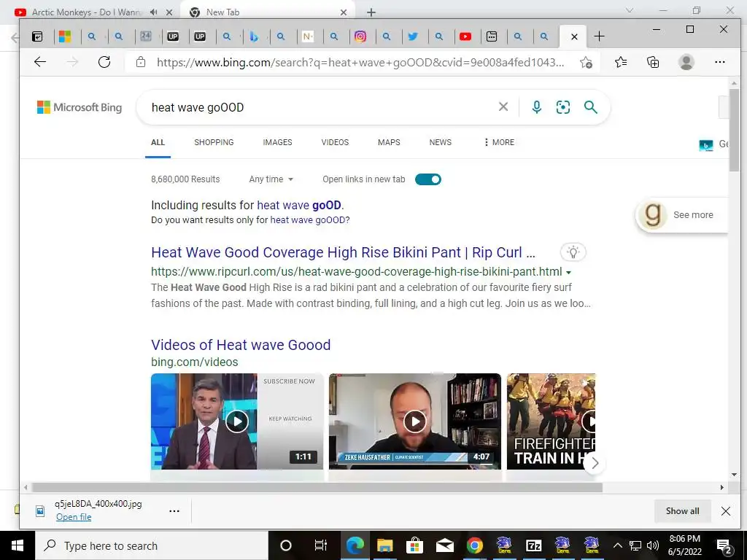Clear the Bing search box with the X

pos(503,107)
